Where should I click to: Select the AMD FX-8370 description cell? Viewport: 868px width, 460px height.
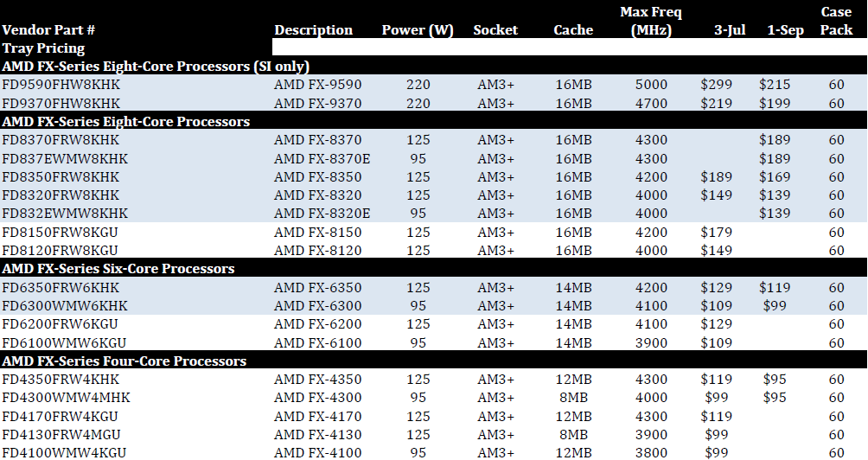pos(318,140)
